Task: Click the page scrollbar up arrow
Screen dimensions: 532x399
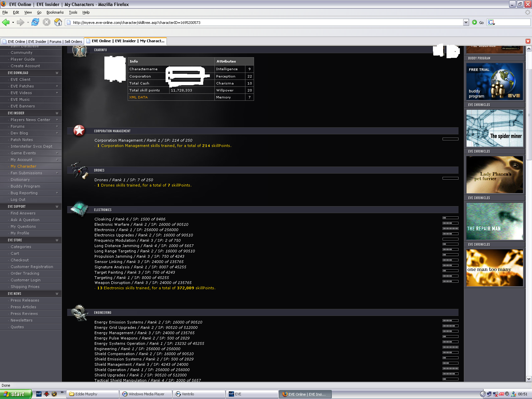Action: [x=529, y=49]
